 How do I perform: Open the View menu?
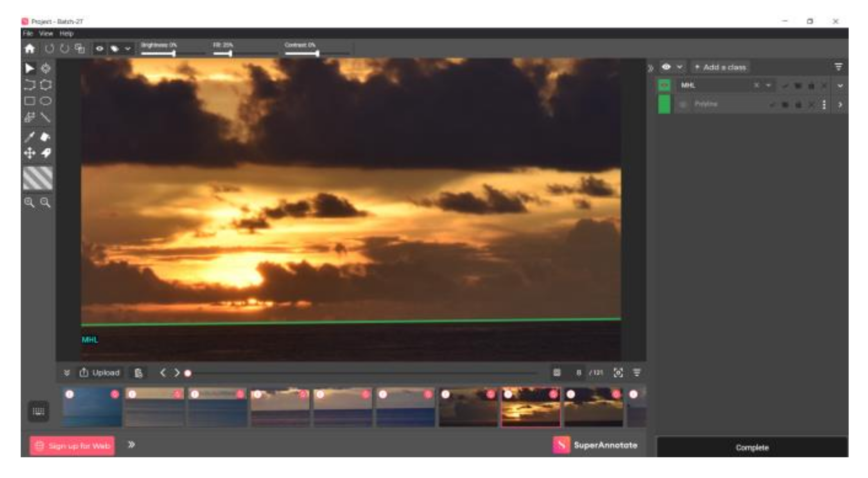(x=46, y=34)
